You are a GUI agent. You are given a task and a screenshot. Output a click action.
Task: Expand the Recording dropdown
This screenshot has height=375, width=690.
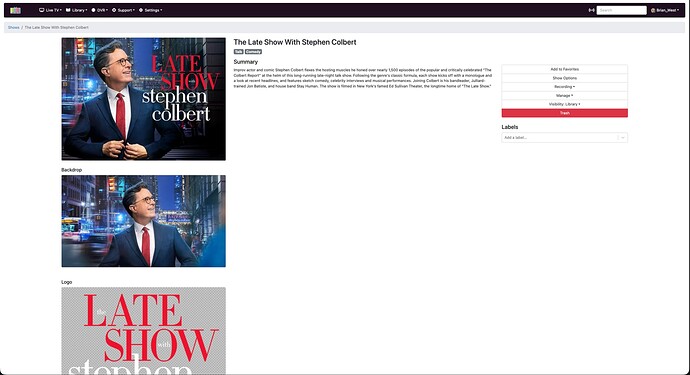coord(565,87)
